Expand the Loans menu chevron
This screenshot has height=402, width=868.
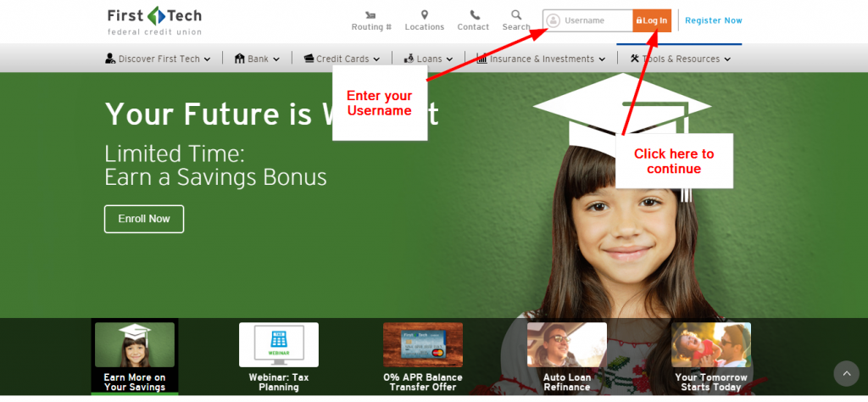tap(449, 59)
